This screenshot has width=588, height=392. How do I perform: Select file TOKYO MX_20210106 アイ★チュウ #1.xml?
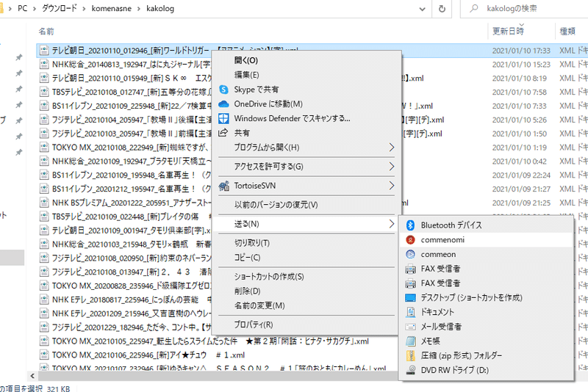pos(148,355)
